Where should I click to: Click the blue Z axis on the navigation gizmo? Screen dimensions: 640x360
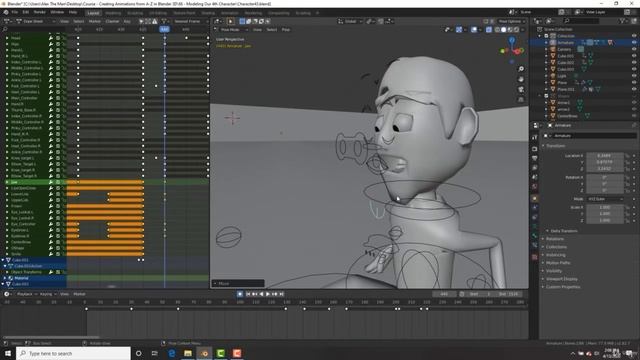pyautogui.click(x=512, y=40)
